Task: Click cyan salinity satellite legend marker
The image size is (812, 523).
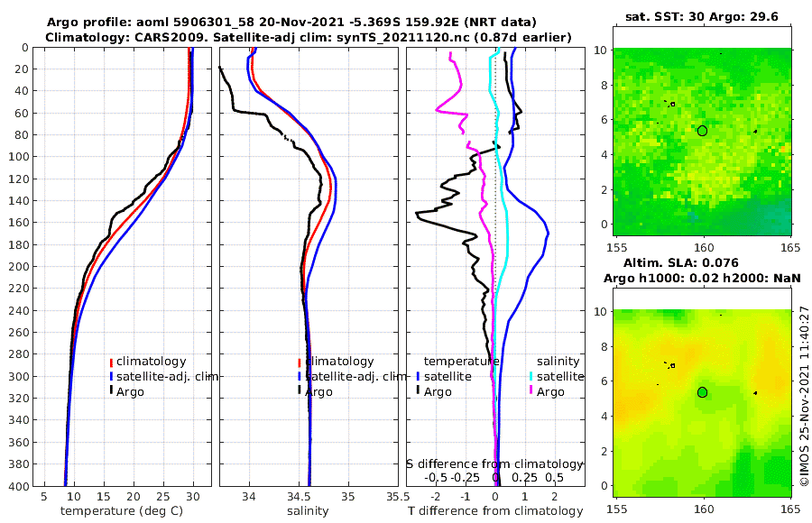Action: point(531,376)
